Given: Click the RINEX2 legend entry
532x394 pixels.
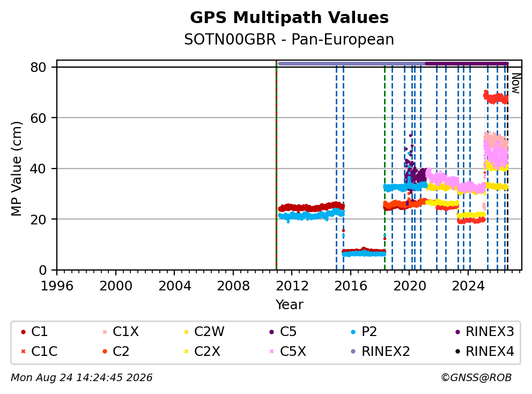Looking at the screenshot, I should [380, 351].
